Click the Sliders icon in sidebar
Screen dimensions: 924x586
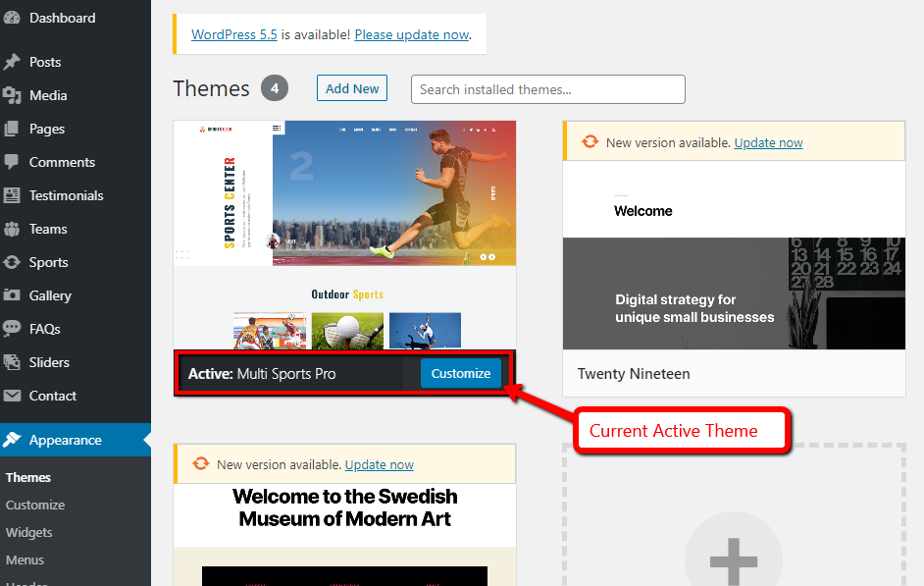click(12, 362)
